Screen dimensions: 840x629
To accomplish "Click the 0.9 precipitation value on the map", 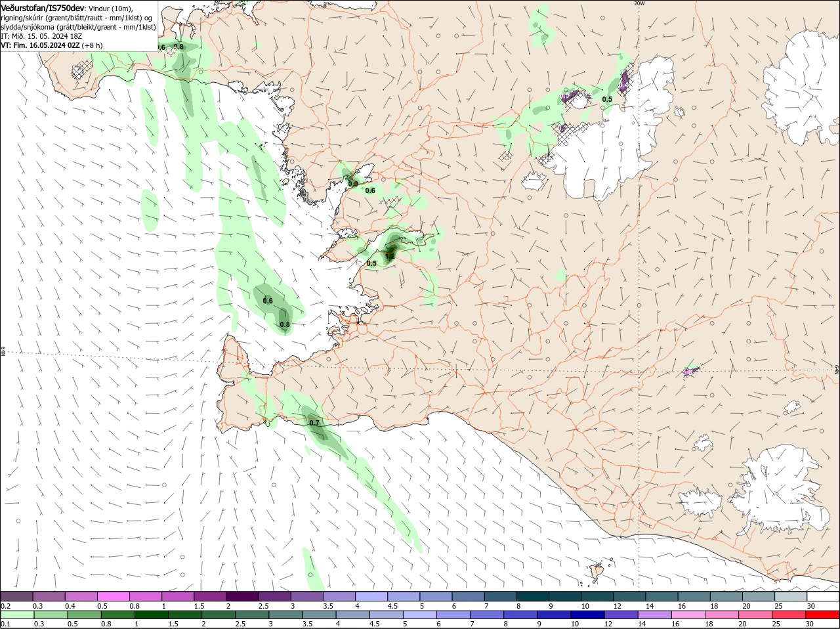I will point(353,184).
